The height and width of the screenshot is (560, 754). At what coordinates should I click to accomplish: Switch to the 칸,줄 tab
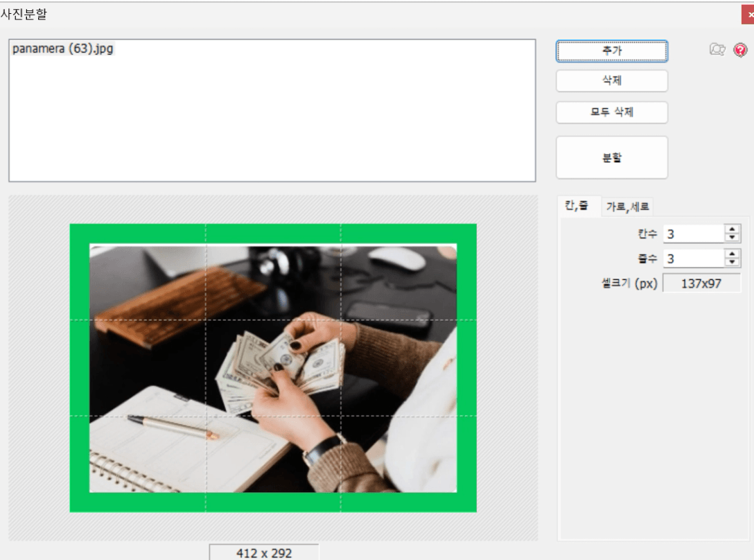coord(577,206)
